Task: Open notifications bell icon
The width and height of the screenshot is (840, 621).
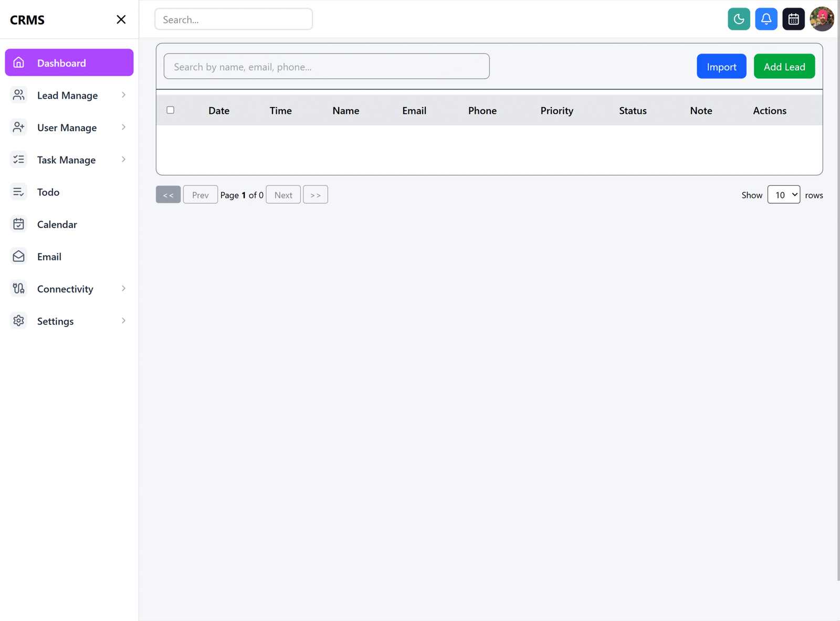Action: tap(766, 19)
